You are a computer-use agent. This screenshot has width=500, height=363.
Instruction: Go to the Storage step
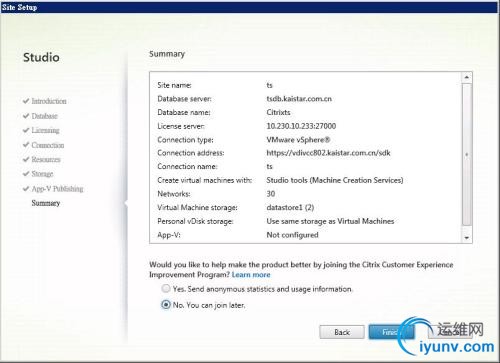[x=42, y=174]
